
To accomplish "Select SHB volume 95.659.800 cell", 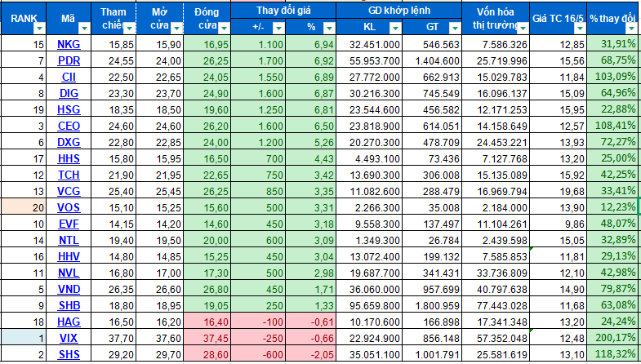I will tap(369, 305).
